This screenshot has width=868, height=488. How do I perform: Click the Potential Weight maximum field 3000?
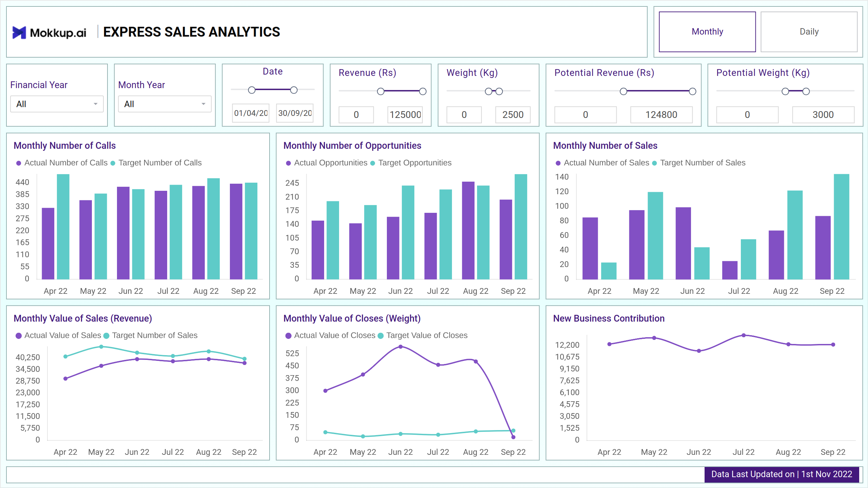point(823,115)
